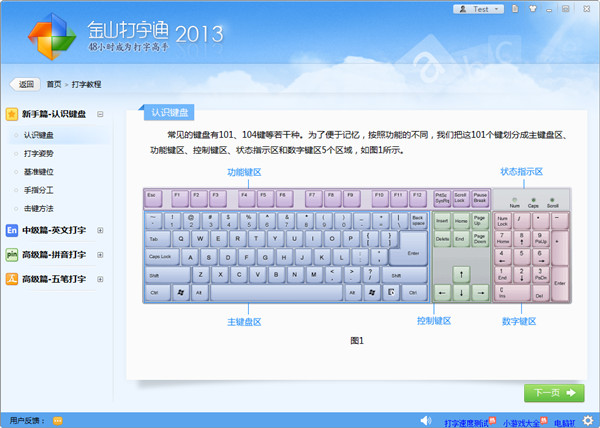Go back with the 返回 button

coord(24,84)
